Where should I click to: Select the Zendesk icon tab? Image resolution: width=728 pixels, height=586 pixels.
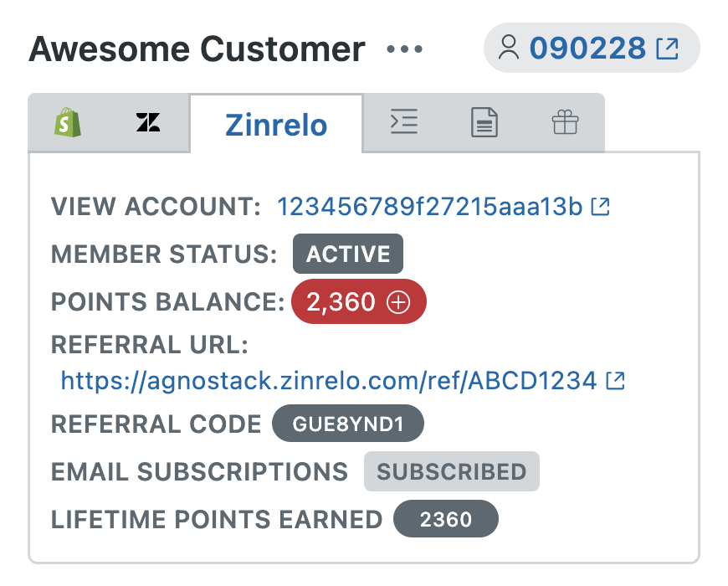[x=149, y=123]
